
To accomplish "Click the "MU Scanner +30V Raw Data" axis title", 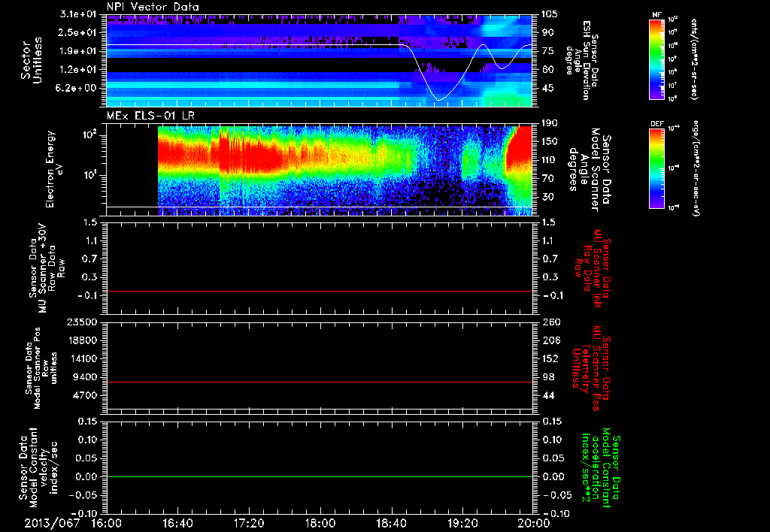I will tap(47, 268).
